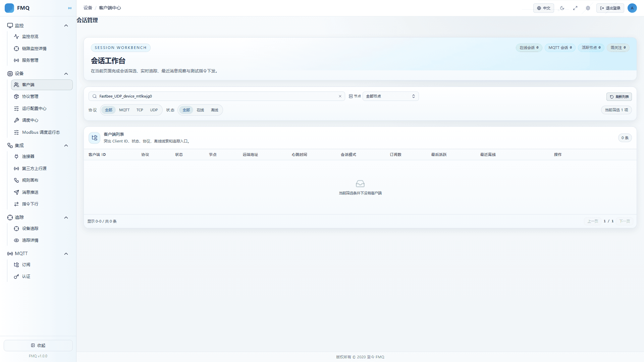The image size is (644, 362).
Task: Select 全部 protocol filter
Action: (108, 110)
